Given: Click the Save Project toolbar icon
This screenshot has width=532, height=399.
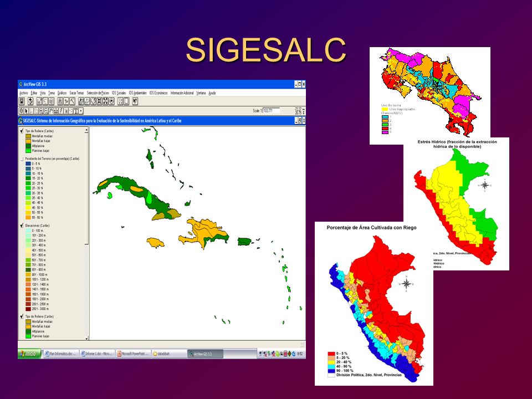Looking at the screenshot, I should (22, 101).
